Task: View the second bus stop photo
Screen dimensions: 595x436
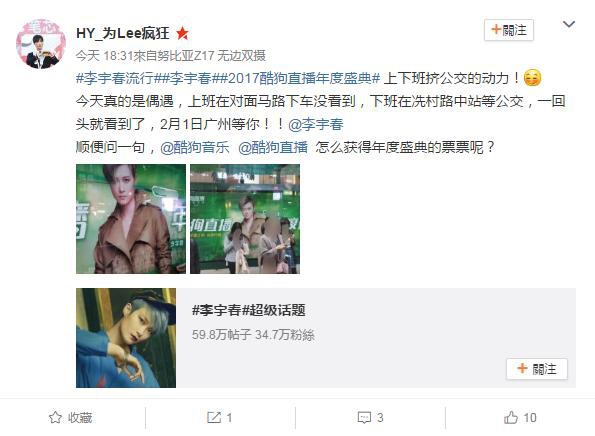Action: [245, 219]
